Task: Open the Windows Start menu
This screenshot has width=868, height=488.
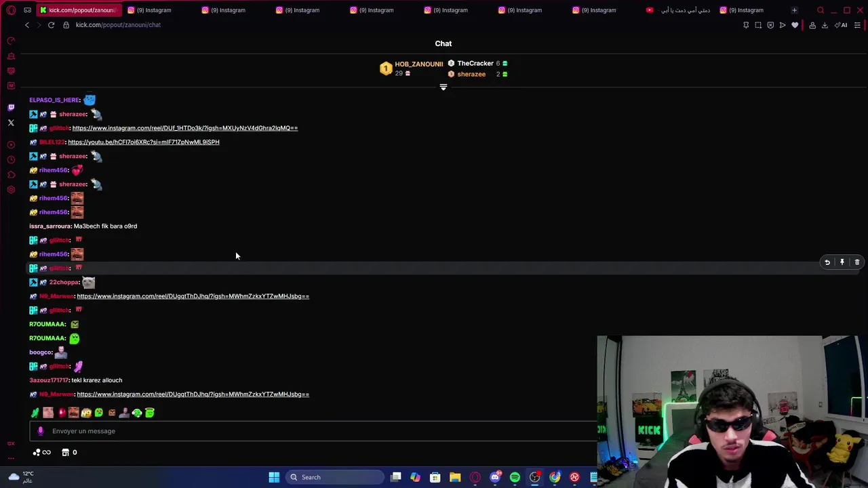Action: [x=274, y=477]
